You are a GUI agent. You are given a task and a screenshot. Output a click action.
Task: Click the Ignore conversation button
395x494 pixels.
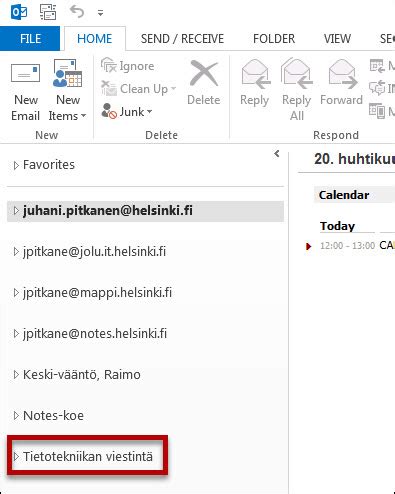point(128,66)
